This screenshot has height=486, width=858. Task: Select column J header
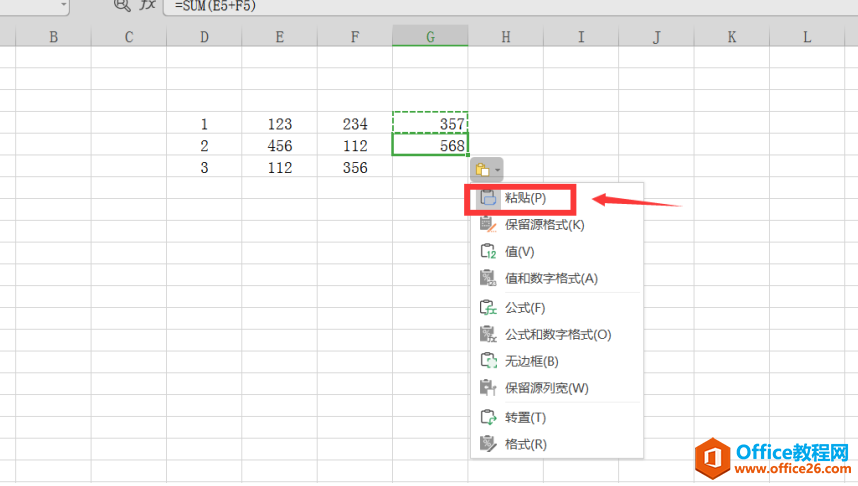pos(657,37)
